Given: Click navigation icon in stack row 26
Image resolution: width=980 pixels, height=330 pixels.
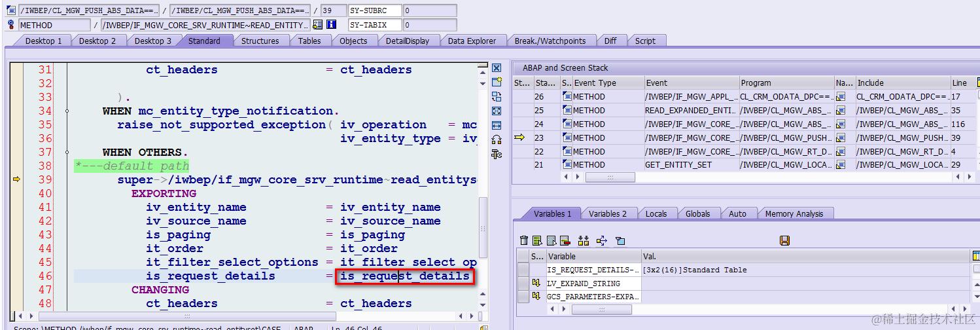Looking at the screenshot, I should [841, 96].
